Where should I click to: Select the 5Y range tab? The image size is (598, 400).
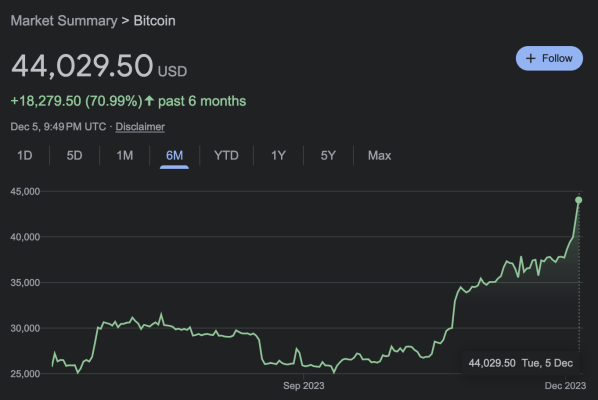point(328,156)
